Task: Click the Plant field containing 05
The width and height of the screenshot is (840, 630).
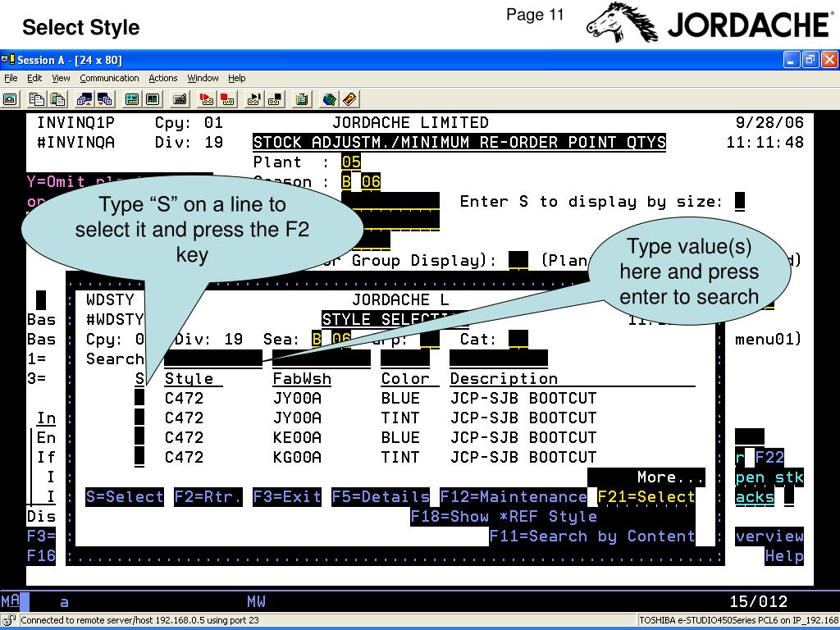Action: (351, 162)
